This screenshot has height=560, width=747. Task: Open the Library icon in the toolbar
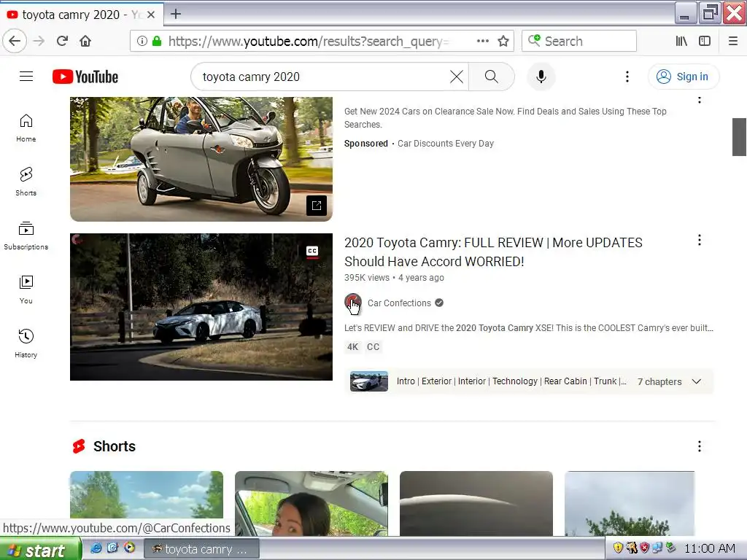[682, 41]
